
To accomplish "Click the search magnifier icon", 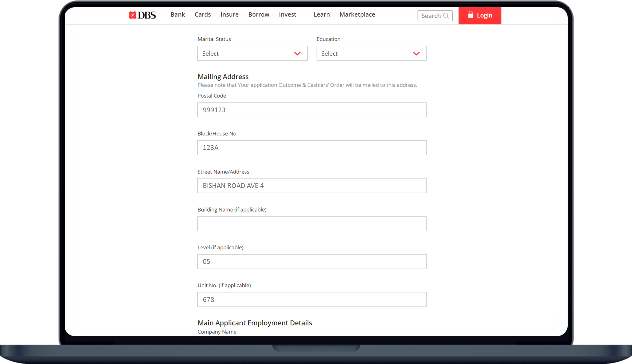I will point(446,16).
